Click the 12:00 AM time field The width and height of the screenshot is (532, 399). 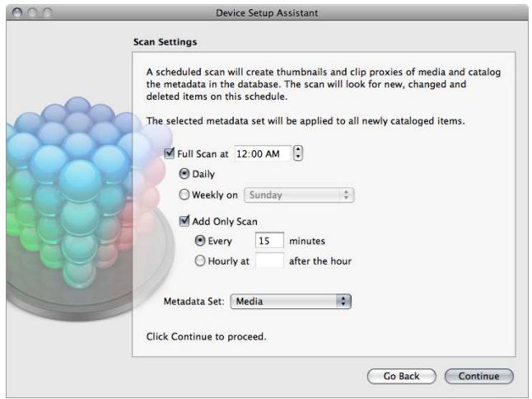point(263,154)
